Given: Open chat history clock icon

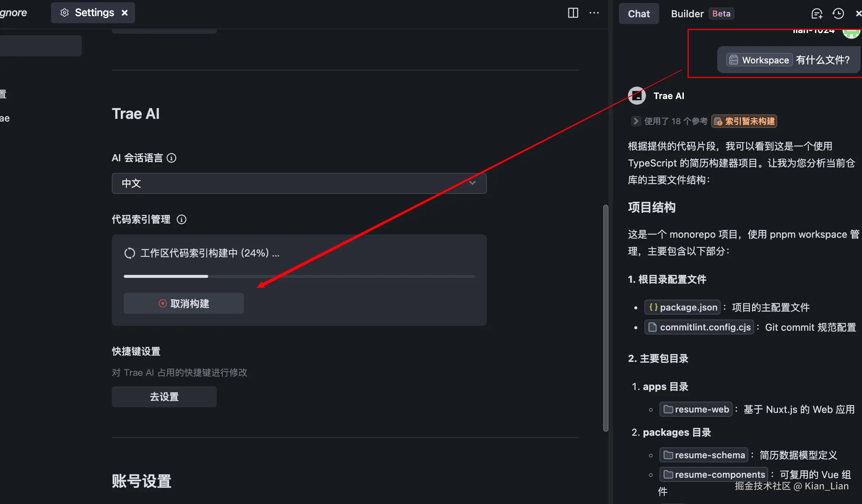Looking at the screenshot, I should 838,14.
